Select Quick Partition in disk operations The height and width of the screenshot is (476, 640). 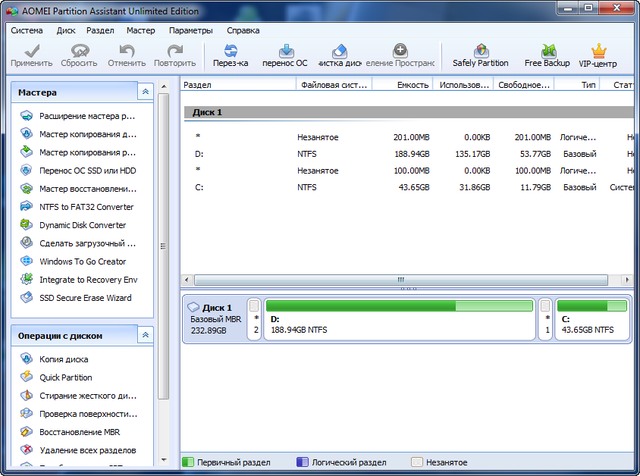tap(65, 378)
